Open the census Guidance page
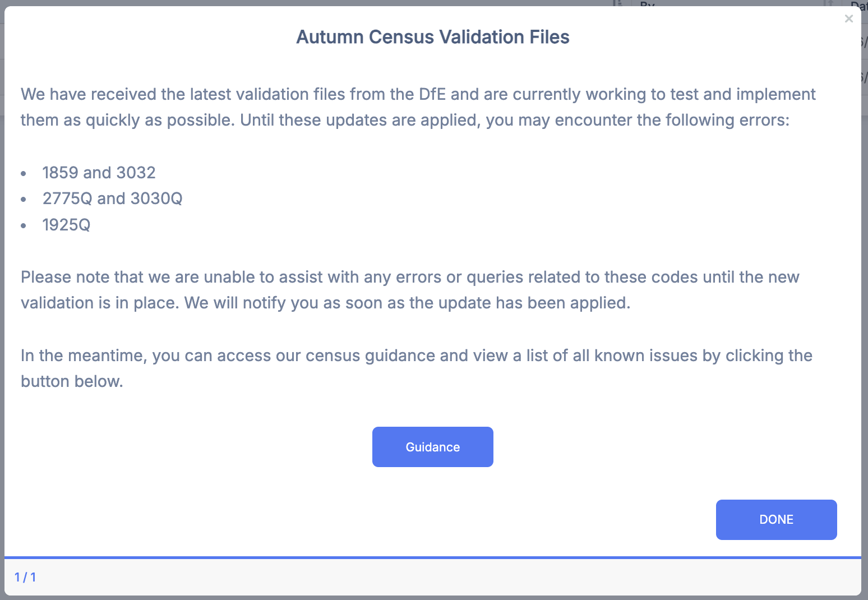The height and width of the screenshot is (600, 868). (x=432, y=447)
